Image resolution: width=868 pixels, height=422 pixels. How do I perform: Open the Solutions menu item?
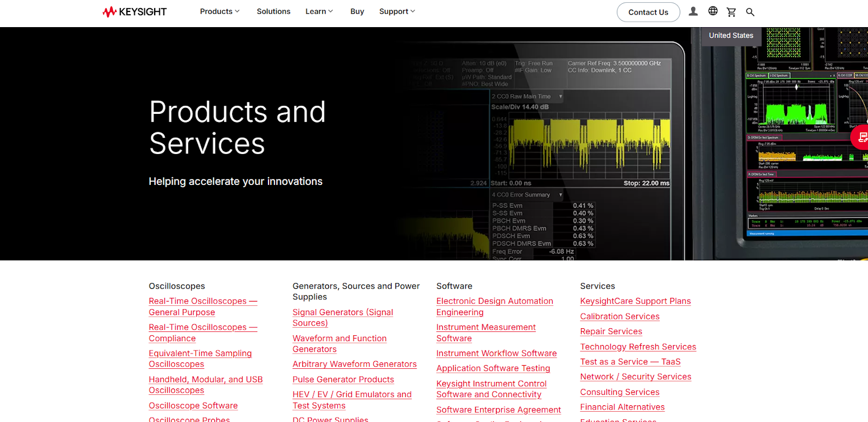273,11
